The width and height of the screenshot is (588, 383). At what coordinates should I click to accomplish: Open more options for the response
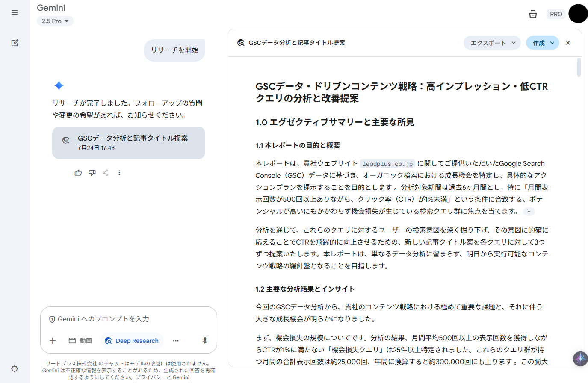click(x=119, y=173)
